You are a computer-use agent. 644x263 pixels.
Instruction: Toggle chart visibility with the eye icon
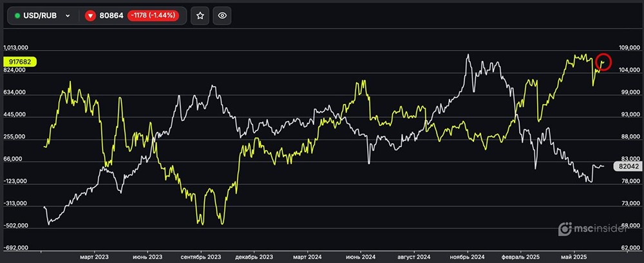pos(222,16)
